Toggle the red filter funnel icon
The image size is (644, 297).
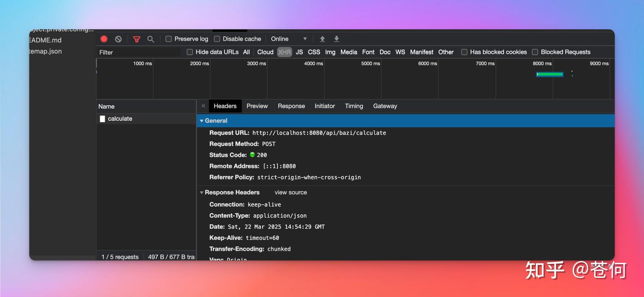tap(137, 39)
